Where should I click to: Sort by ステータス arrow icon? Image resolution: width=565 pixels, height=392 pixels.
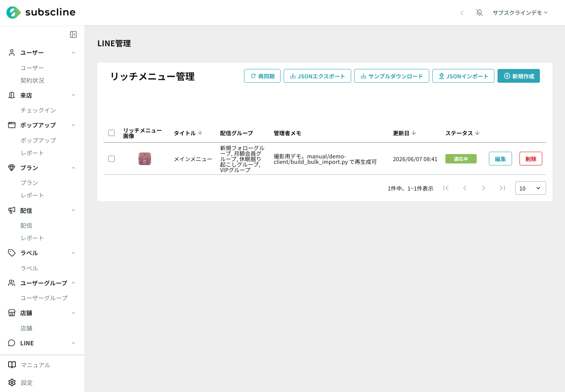[477, 133]
